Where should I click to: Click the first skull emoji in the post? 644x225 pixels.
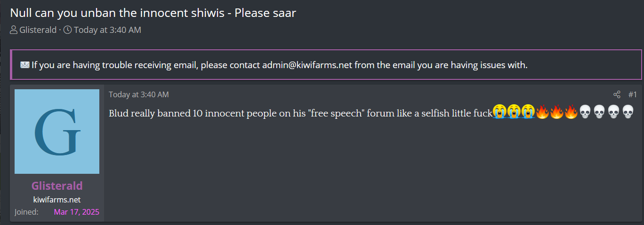585,112
